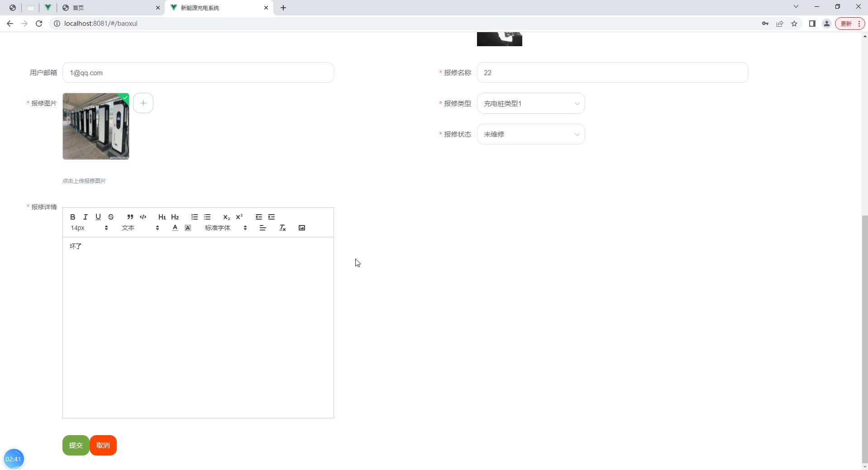Create a bulleted list
This screenshot has width=868, height=470.
207,217
